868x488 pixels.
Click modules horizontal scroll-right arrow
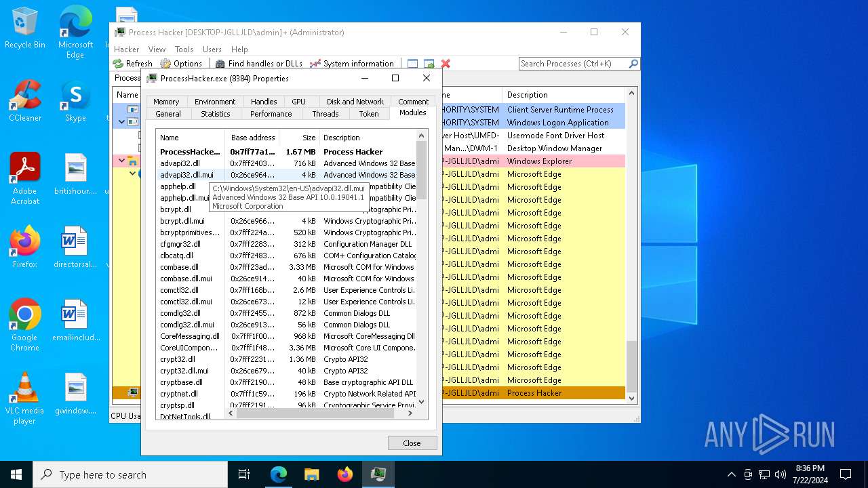[x=410, y=413]
